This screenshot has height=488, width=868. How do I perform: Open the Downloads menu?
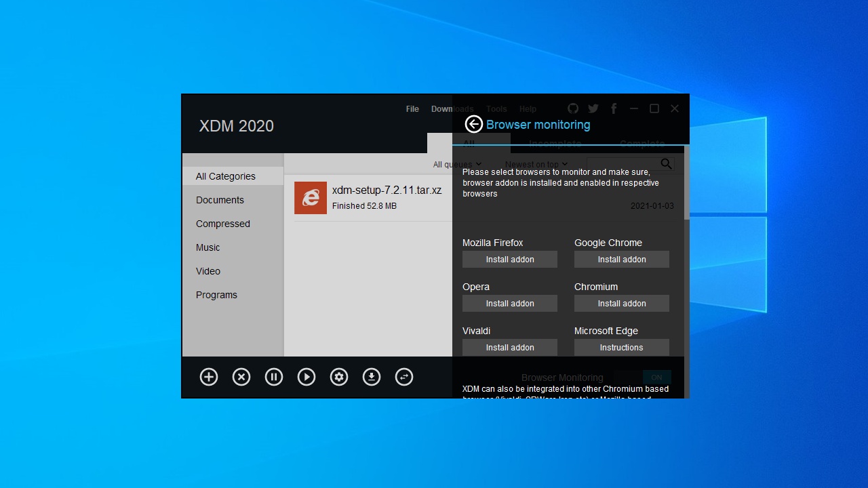[452, 109]
